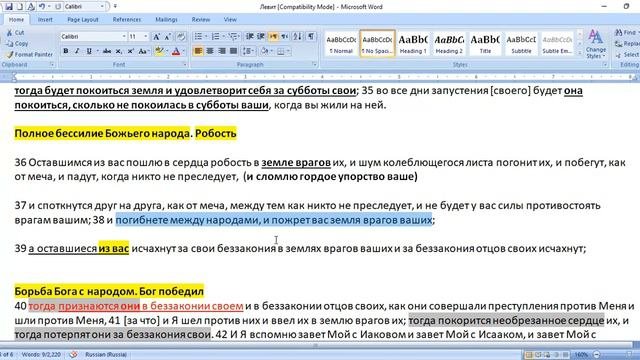Screen dimensions: 640x360
Task: Expand the Styles pane launcher
Action: pos(605,64)
